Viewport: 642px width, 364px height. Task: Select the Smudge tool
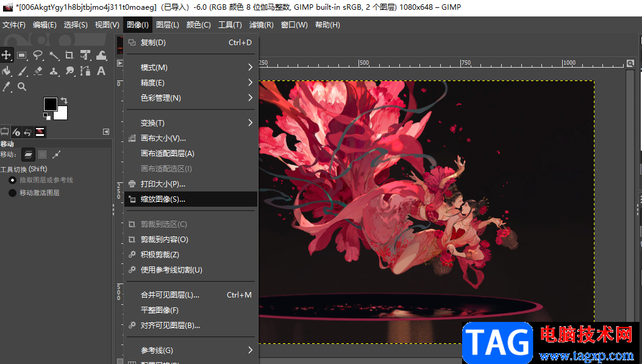point(70,71)
